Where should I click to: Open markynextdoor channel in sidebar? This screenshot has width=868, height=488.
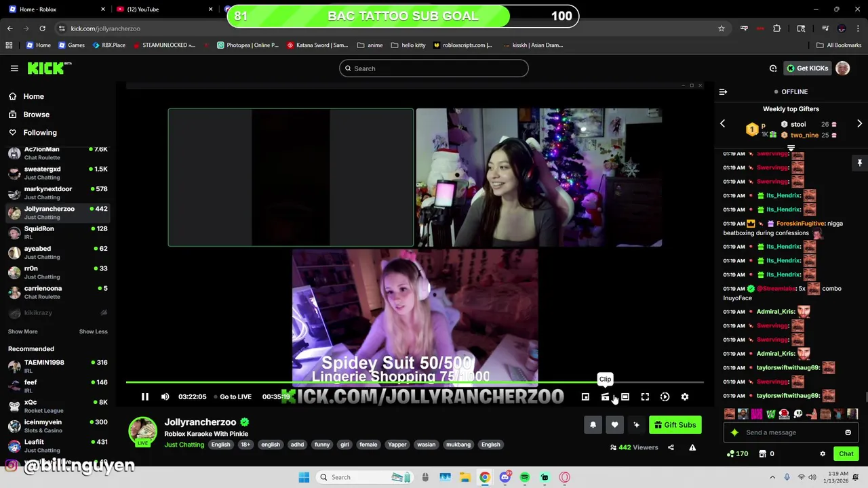[x=58, y=193]
